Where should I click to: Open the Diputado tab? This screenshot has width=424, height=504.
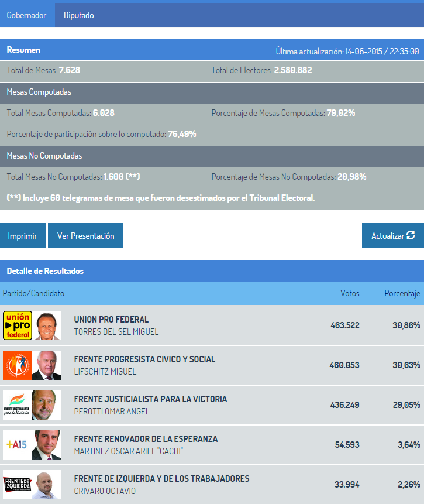(79, 15)
